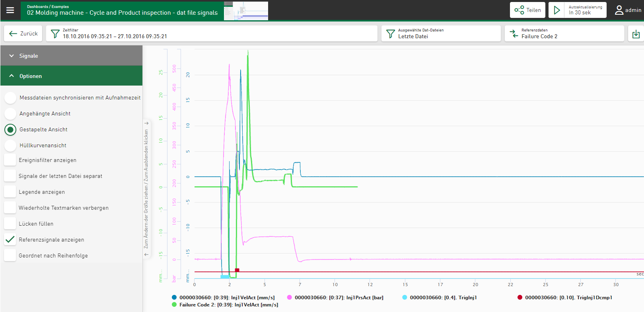Screen dimensions: 644x312
Task: Expand the Signale section
Action: tap(71, 56)
